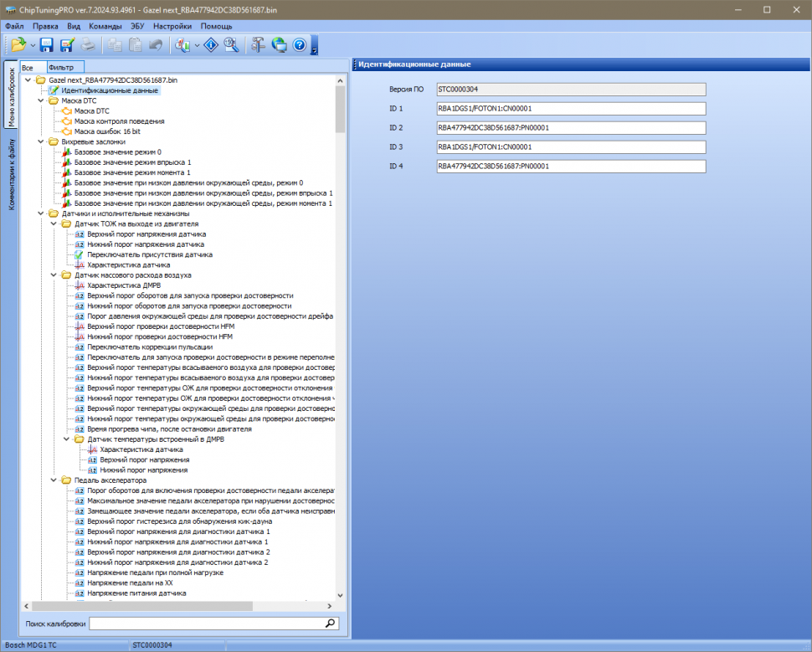
Task: Select Переключатель присутствия датчика item
Action: pyautogui.click(x=137, y=254)
